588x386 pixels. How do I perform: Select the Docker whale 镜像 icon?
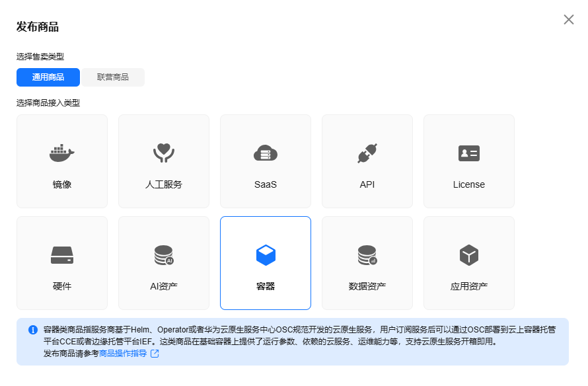tap(62, 153)
